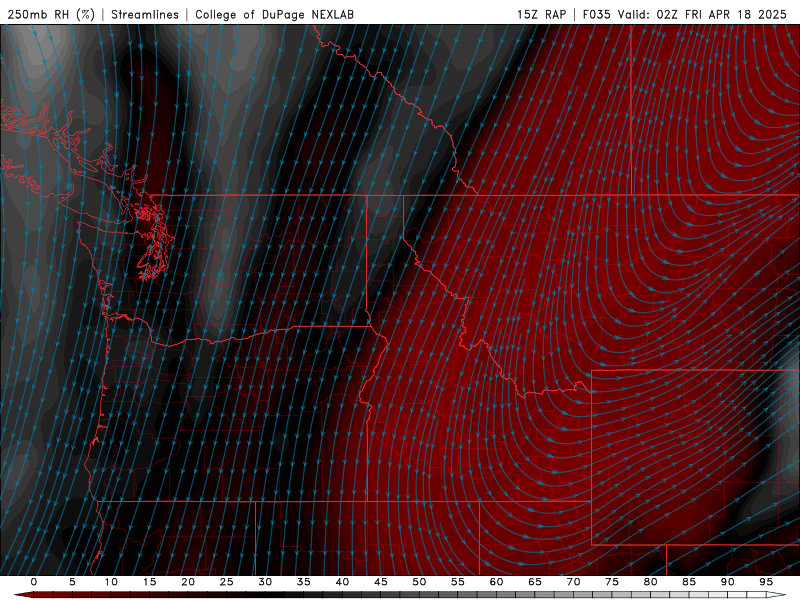Click the '65' colorbar tick label
Viewport: 800px width, 600px height.
point(535,582)
